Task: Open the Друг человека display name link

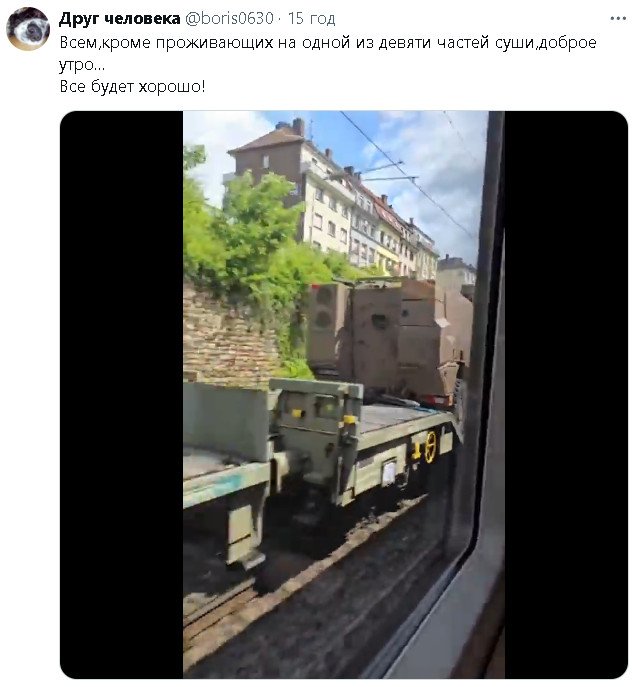Action: pyautogui.click(x=119, y=18)
